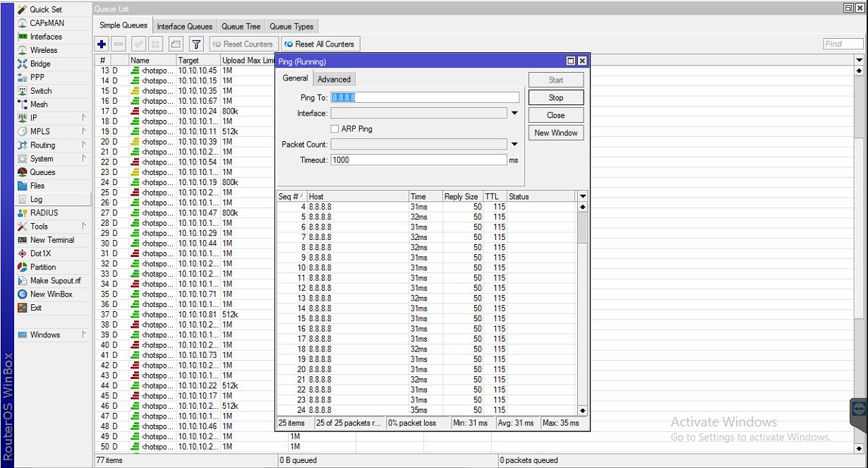Open the CAPsMAN menu
868x468 pixels.
(x=47, y=23)
